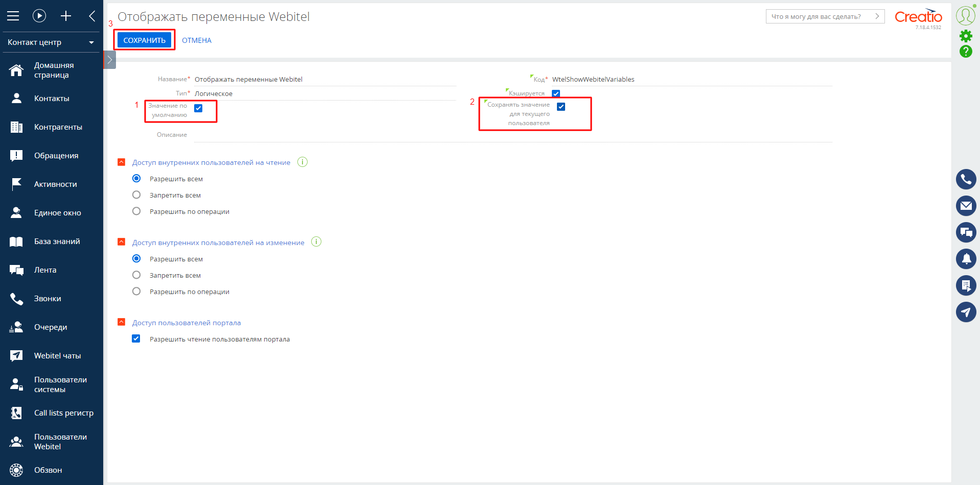Select Разрешить всем under read access
The width and height of the screenshot is (980, 485).
[x=136, y=178]
